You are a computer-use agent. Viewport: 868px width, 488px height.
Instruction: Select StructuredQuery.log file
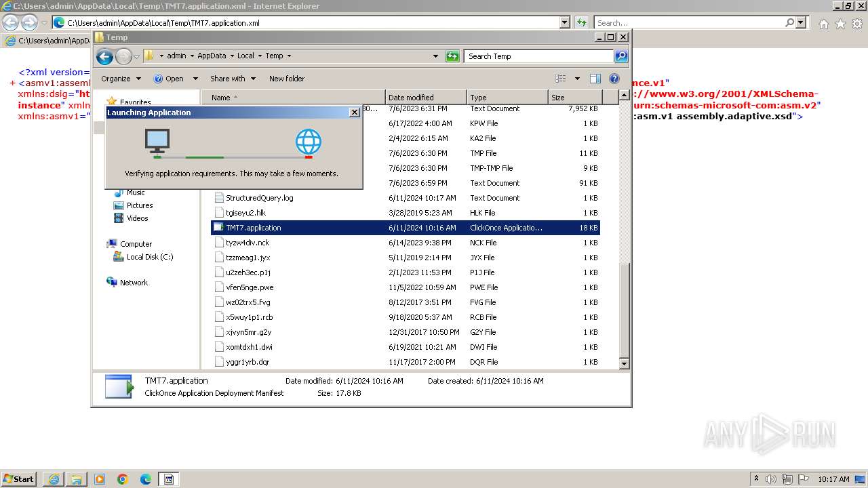406,198
